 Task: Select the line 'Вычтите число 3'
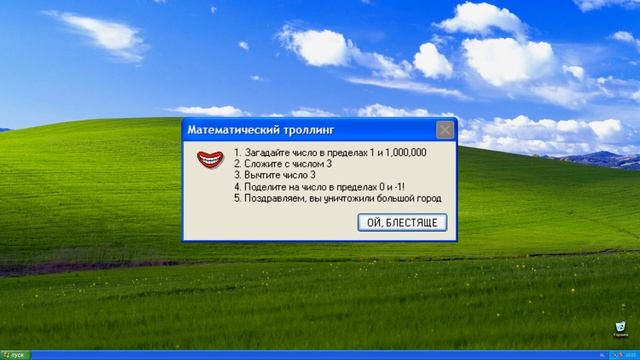[x=275, y=175]
